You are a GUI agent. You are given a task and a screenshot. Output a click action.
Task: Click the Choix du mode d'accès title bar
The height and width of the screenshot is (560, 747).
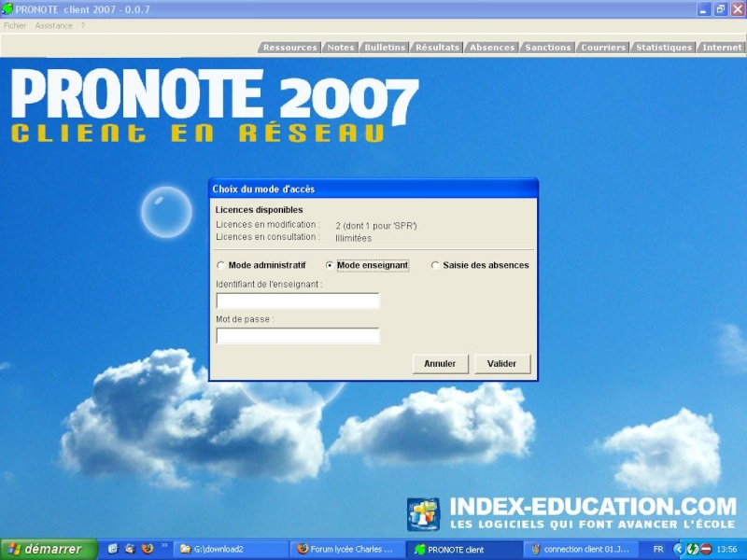point(373,189)
